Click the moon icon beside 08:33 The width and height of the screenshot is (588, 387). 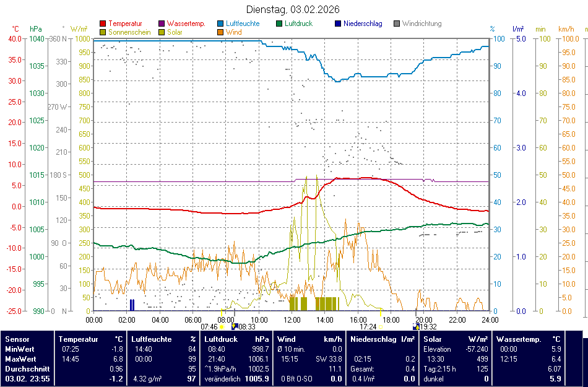click(234, 326)
